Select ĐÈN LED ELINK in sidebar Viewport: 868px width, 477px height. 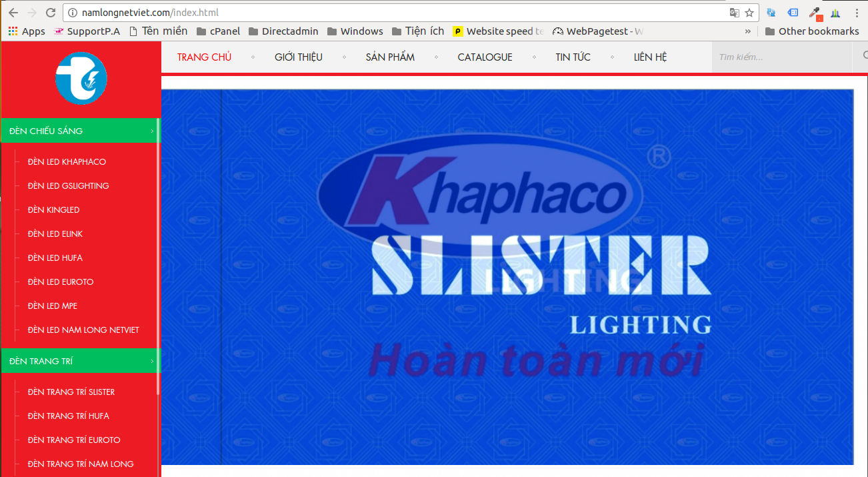coord(55,234)
